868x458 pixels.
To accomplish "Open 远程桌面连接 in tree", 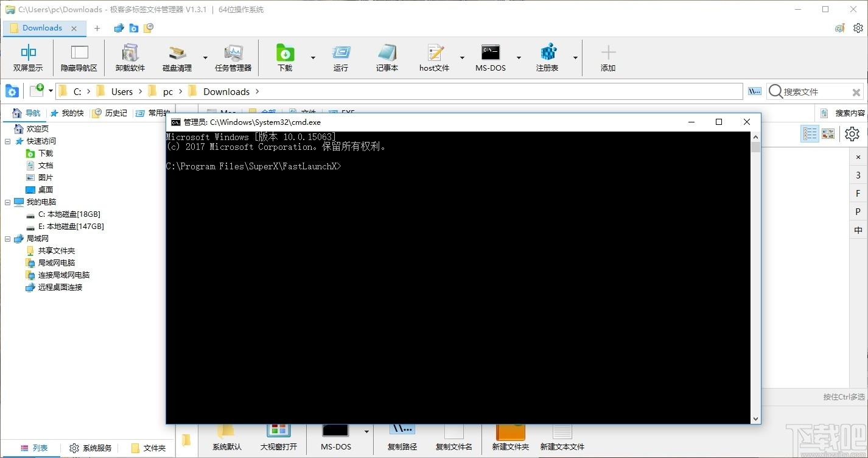I will (x=60, y=287).
